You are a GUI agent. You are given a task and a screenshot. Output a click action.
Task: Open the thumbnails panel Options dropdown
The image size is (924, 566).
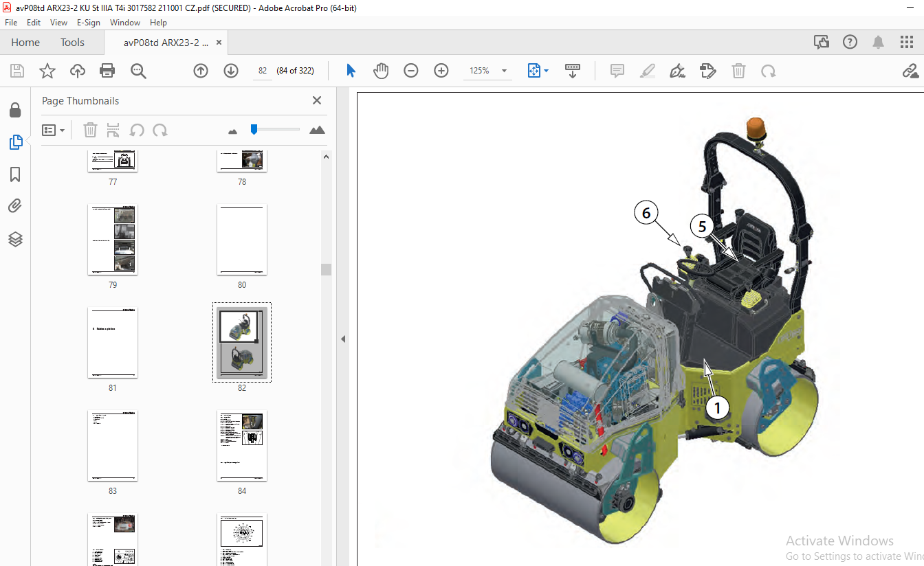coord(54,130)
